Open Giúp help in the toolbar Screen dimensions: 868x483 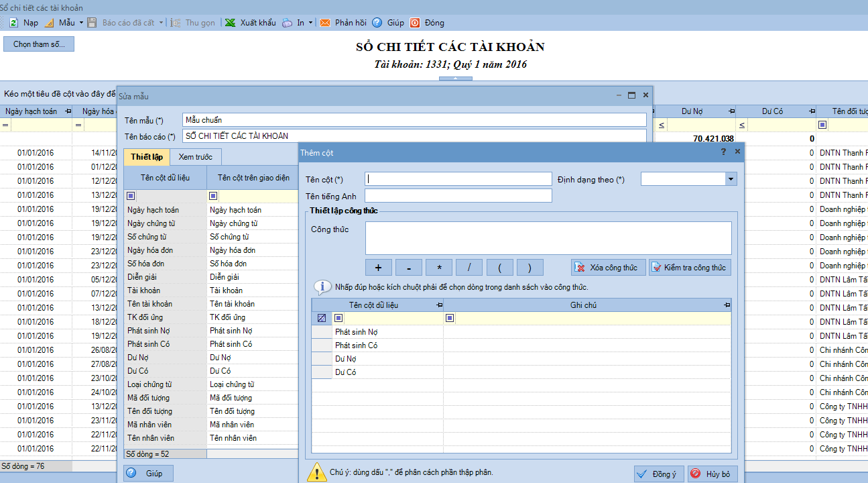388,23
